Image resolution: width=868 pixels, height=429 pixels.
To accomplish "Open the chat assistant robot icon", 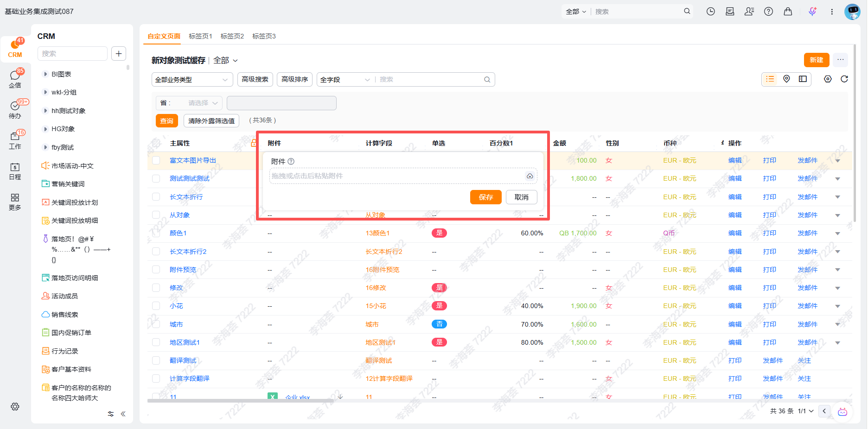I will (842, 411).
